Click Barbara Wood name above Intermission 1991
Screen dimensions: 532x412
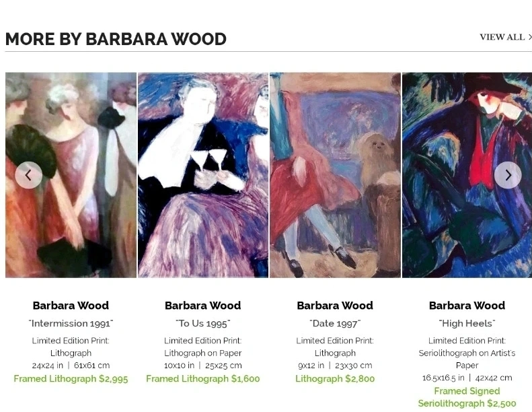tap(71, 306)
